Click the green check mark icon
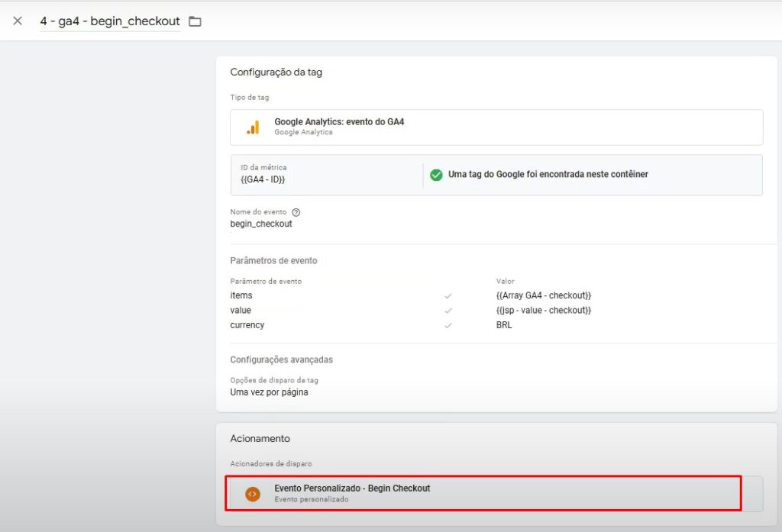Viewport: 782px width, 532px height. pos(436,175)
